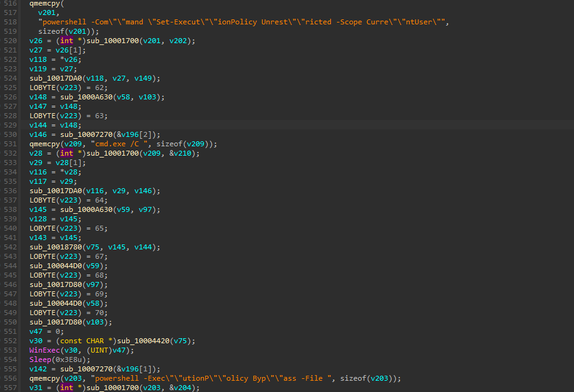574x392 pixels.
Task: Click the WinExec call on line 553
Action: (x=44, y=350)
